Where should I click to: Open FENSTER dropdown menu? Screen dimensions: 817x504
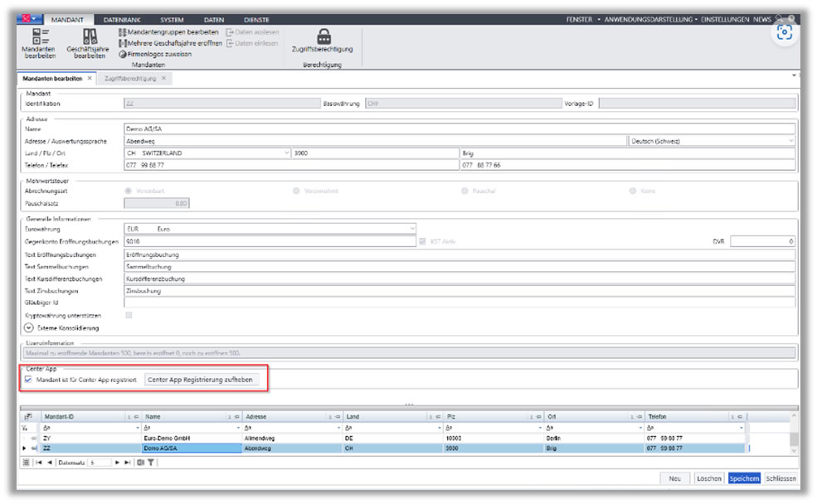[583, 19]
